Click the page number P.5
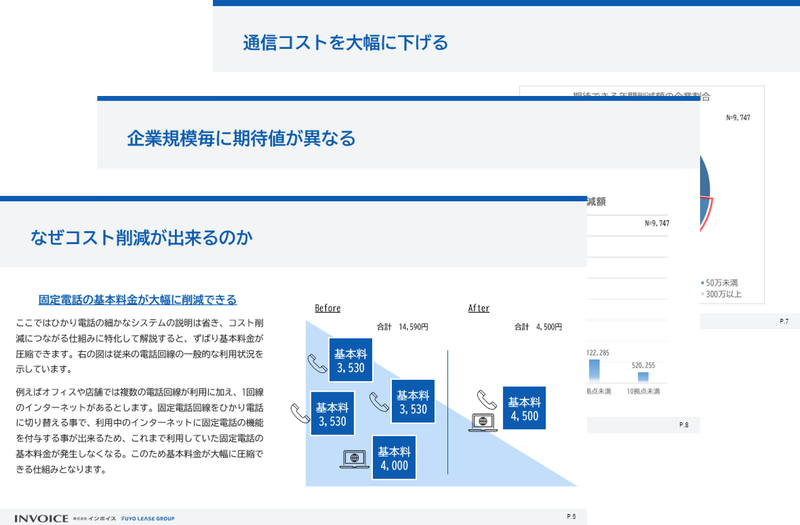The width and height of the screenshot is (800, 525). click(x=571, y=516)
